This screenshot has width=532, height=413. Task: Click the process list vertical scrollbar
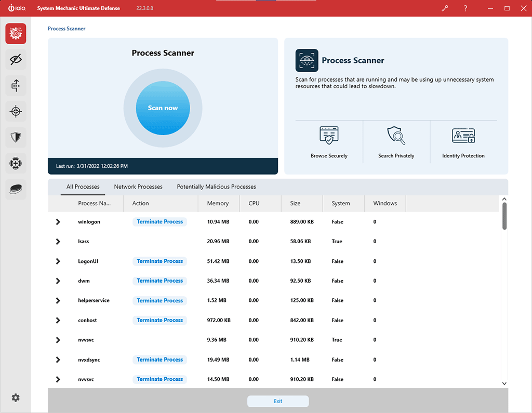click(504, 216)
